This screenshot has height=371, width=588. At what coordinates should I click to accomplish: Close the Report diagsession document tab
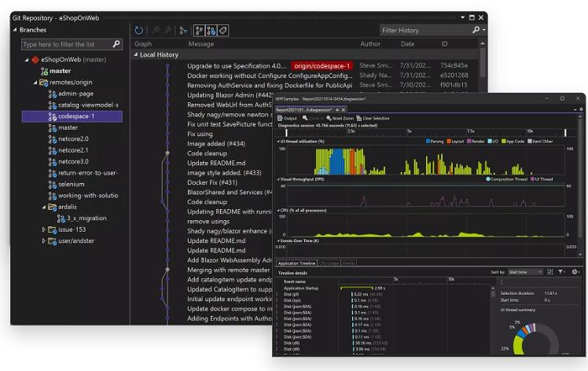(x=343, y=110)
